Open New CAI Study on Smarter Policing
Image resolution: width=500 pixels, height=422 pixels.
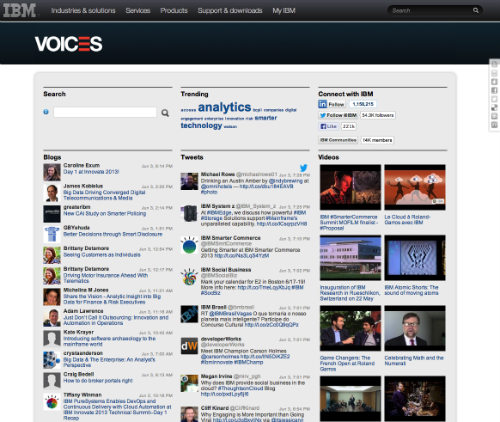[x=105, y=213]
